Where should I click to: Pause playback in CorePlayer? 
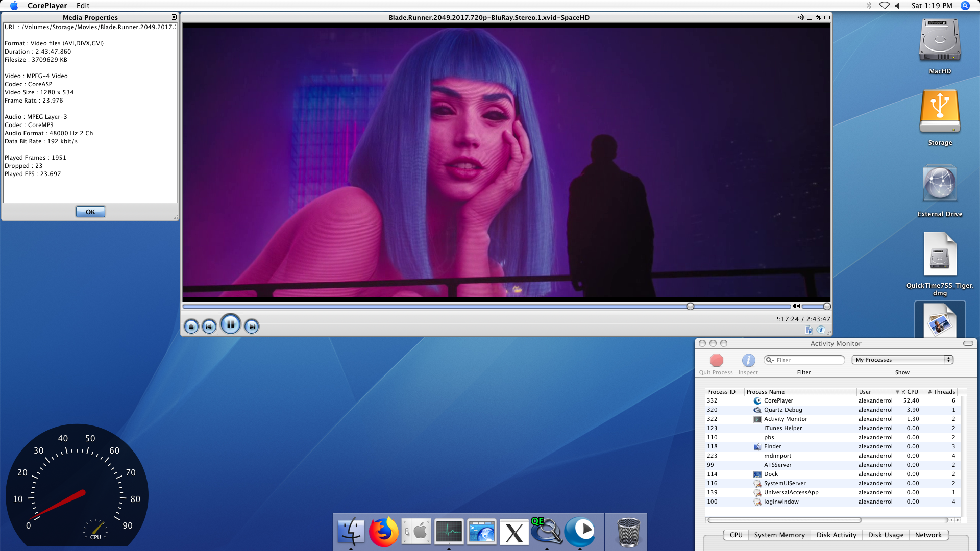point(231,324)
